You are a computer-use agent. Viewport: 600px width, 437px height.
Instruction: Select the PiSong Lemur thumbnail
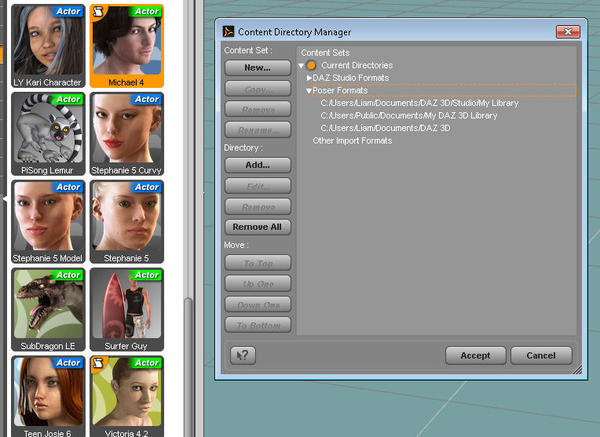48,134
